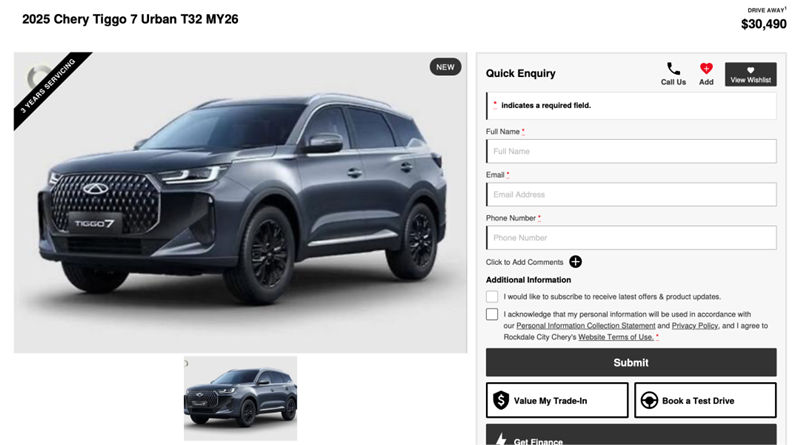Add vehicle to wishlist with heart icon
Image resolution: width=800 pixels, height=445 pixels.
click(x=706, y=68)
